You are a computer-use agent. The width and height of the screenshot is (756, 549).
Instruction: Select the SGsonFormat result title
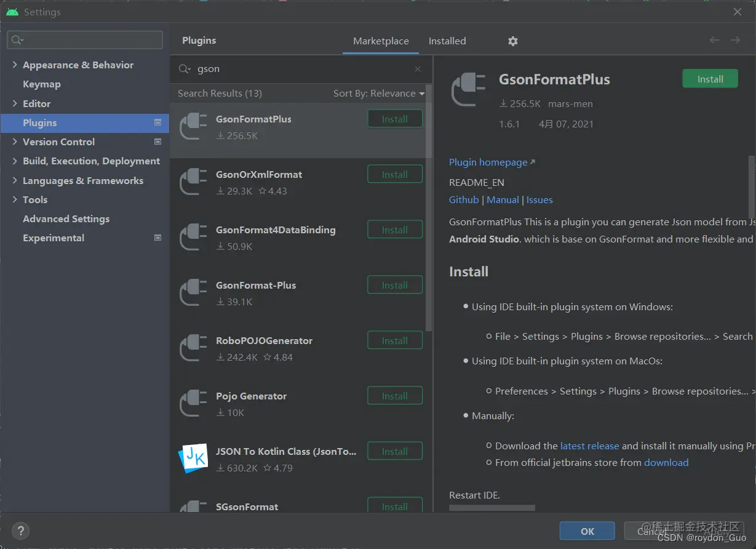coord(247,507)
